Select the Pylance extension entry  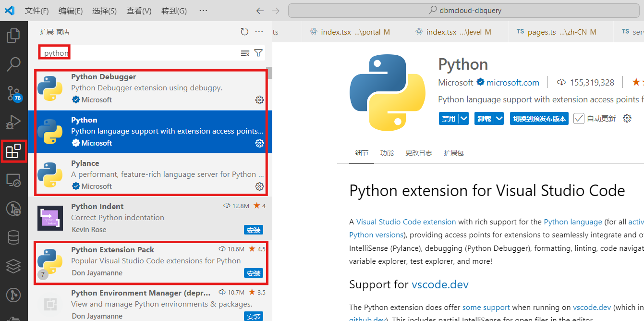150,175
